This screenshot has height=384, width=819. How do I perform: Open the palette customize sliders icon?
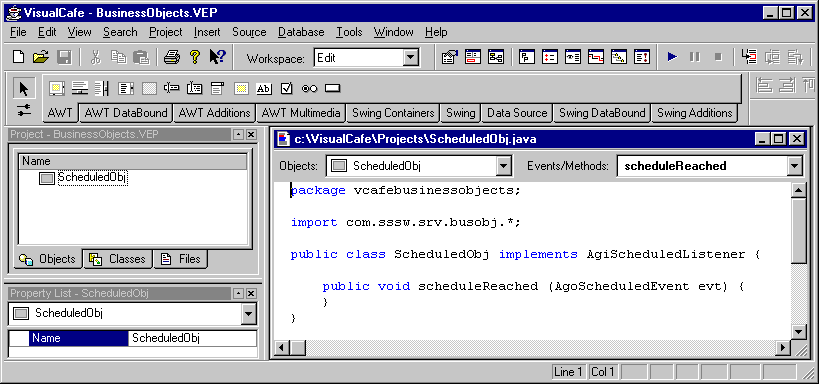point(24,110)
